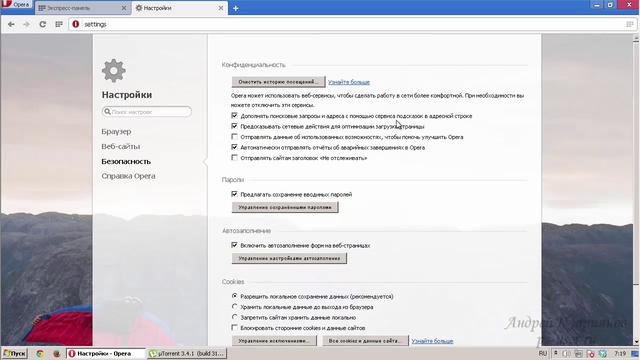The image size is (640, 360).
Task: Open the Пуск start menu
Action: (14, 353)
